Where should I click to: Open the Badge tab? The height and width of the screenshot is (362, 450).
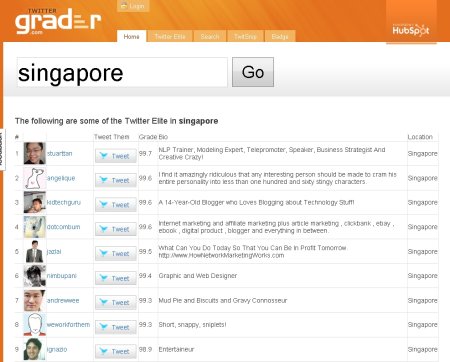pos(280,36)
